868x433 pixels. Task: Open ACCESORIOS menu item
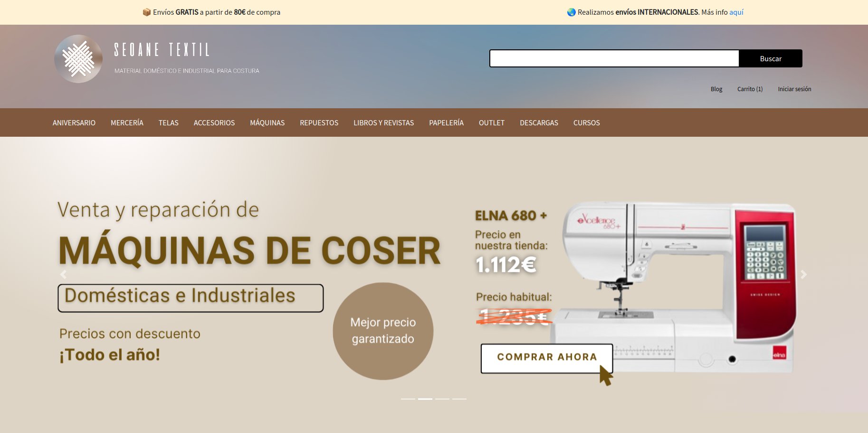pyautogui.click(x=214, y=123)
